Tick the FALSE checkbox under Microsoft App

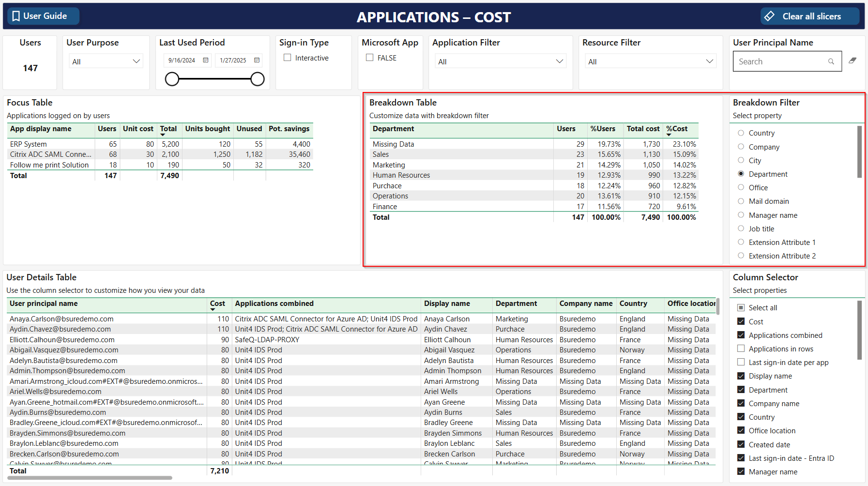pyautogui.click(x=370, y=58)
